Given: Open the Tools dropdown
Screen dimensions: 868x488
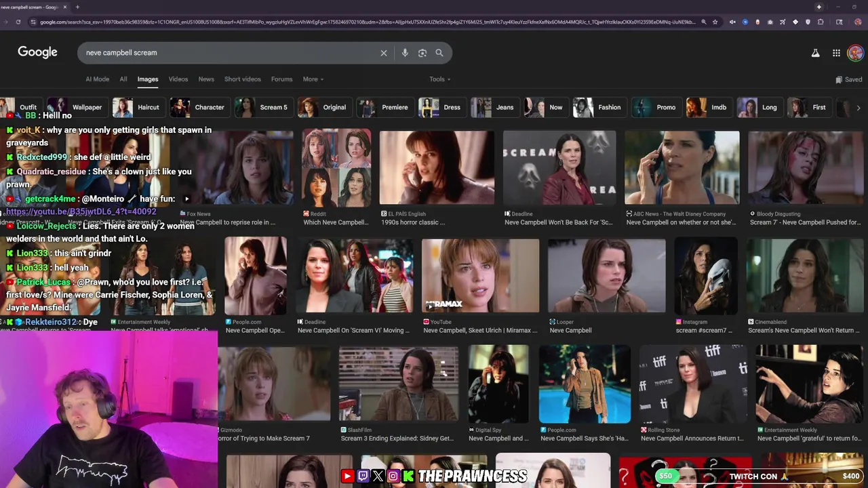Looking at the screenshot, I should 439,79.
